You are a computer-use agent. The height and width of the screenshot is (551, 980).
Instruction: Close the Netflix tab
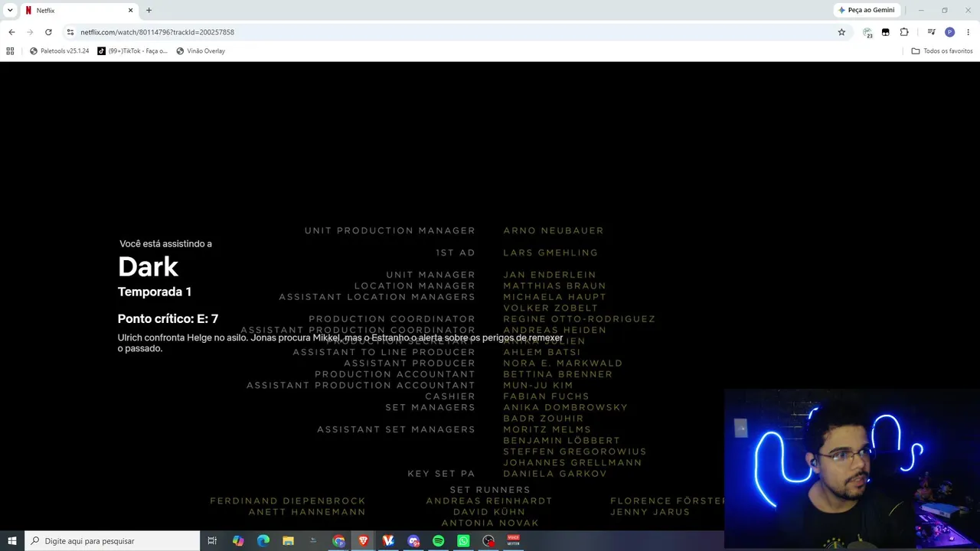tap(130, 11)
